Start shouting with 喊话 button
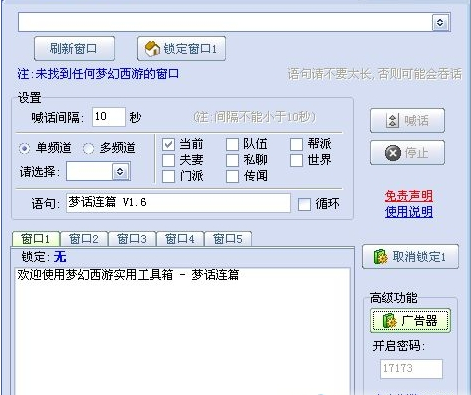 coord(407,120)
